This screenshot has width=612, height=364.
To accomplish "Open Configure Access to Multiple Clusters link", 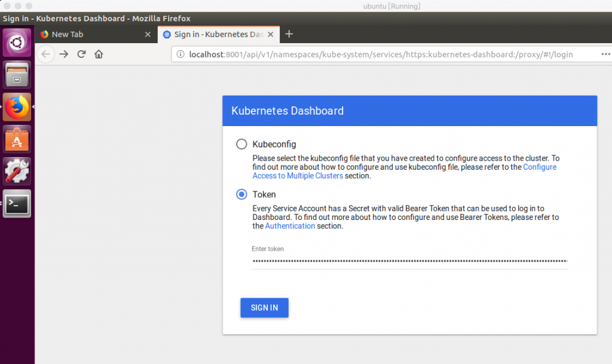I will coord(405,172).
